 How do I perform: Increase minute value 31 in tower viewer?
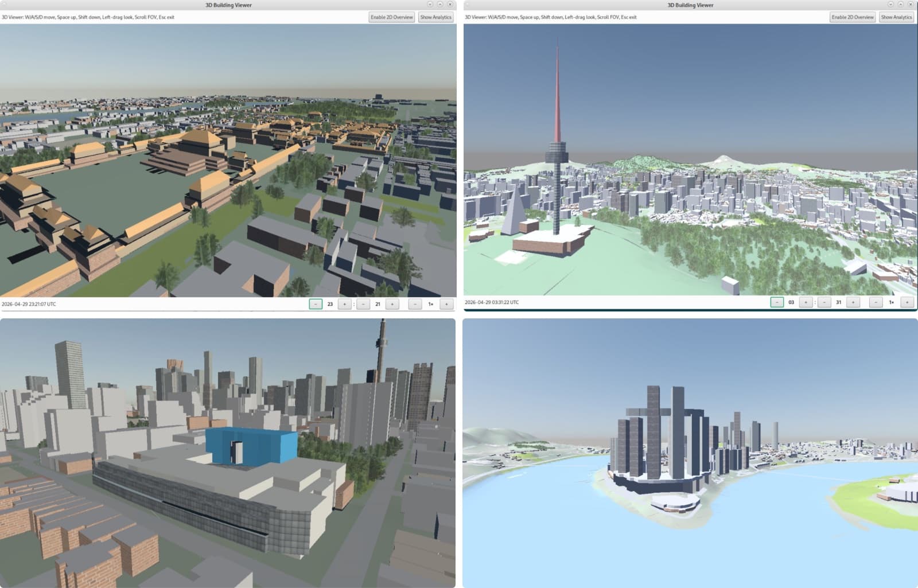(x=853, y=302)
